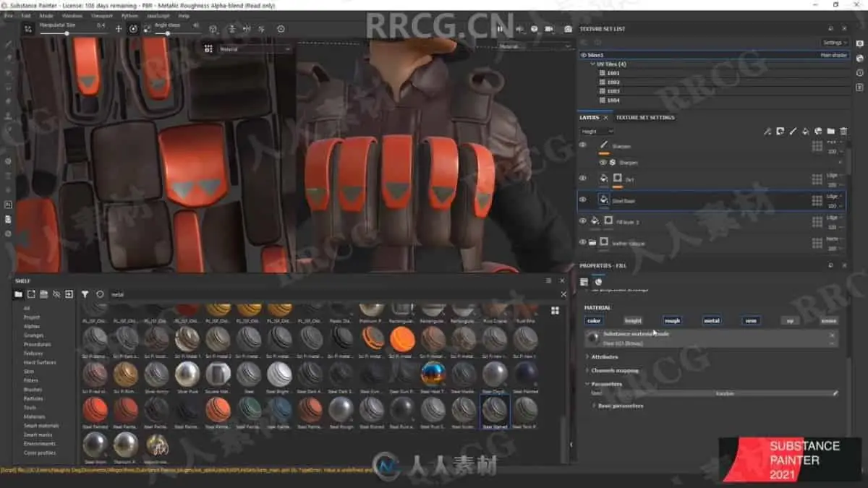Expand the Channels mapping section
This screenshot has width=868, height=488.
[615, 370]
